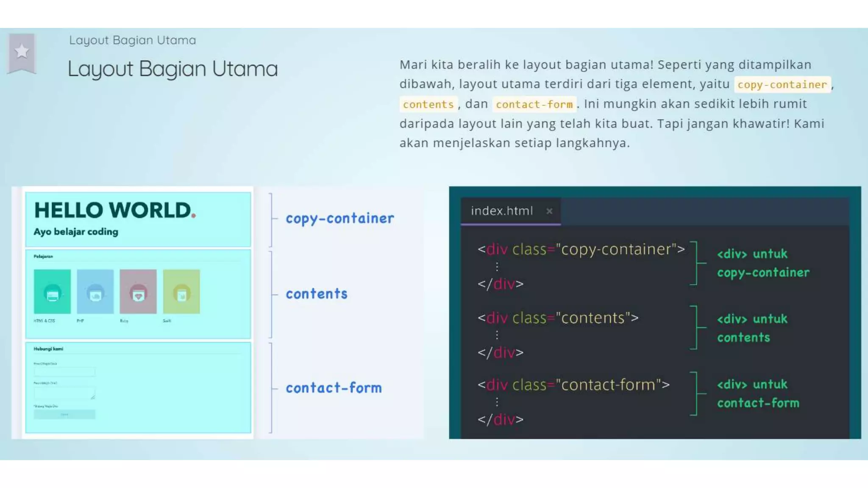The image size is (868, 488).
Task: Click the copy-container code tag in paragraph
Action: pos(782,85)
